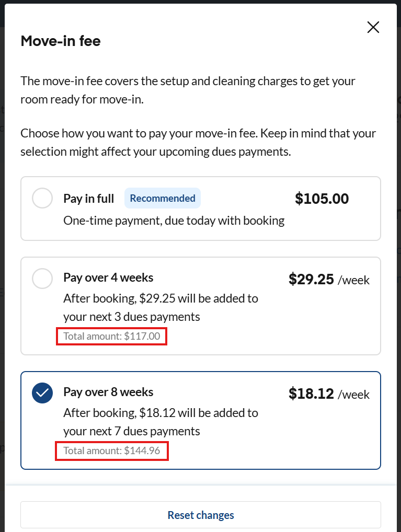Screen dimensions: 401x532
Task: Click the $18.12 /week price
Action: [x=329, y=394]
